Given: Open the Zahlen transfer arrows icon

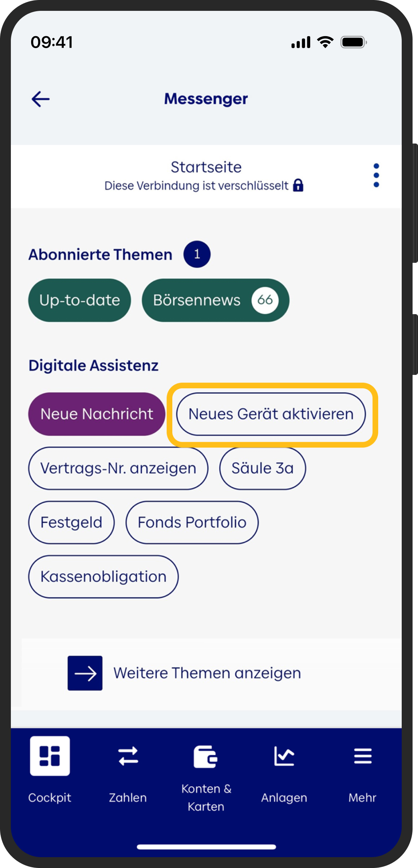Looking at the screenshot, I should tap(128, 756).
